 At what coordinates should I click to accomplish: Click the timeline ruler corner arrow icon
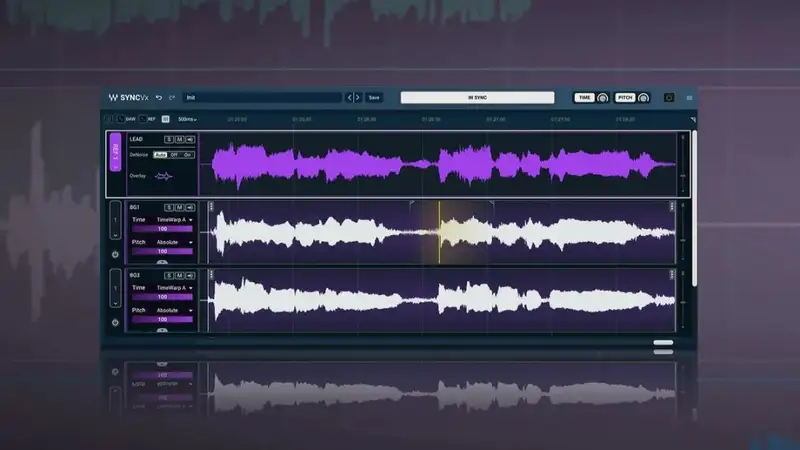(693, 119)
